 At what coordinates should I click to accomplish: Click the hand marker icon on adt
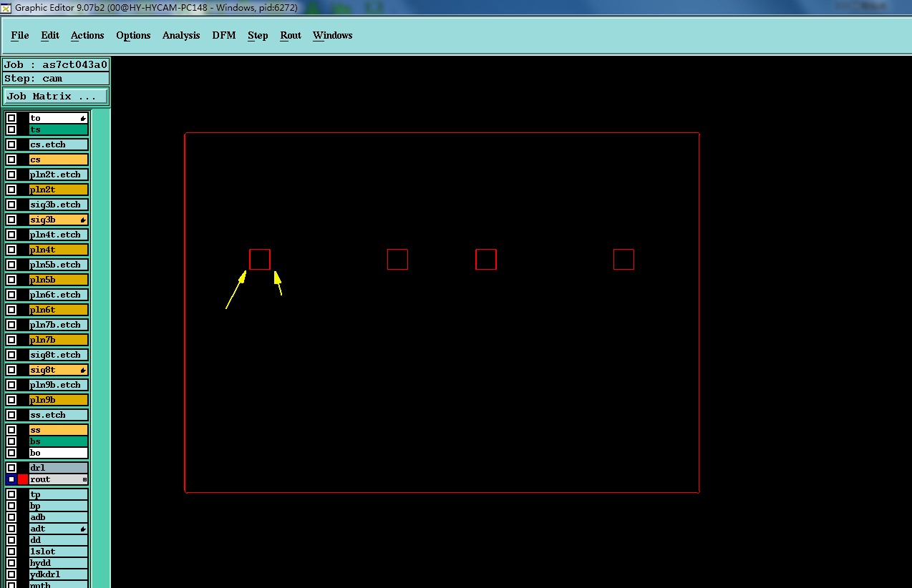tap(83, 529)
